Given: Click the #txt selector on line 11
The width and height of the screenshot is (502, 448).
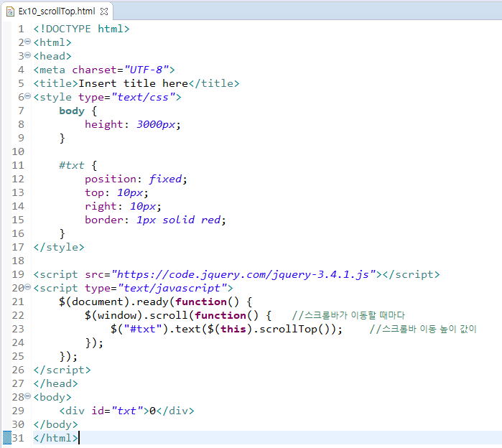Looking at the screenshot, I should [72, 165].
